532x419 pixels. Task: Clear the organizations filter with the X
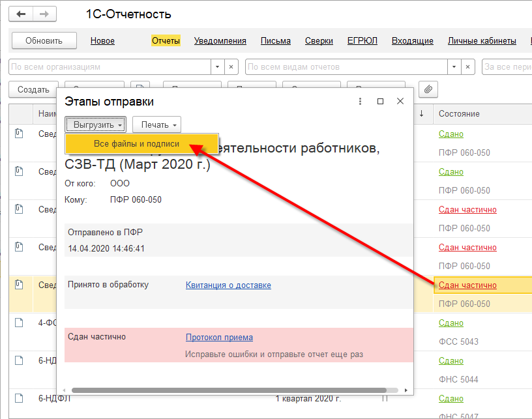(x=231, y=66)
